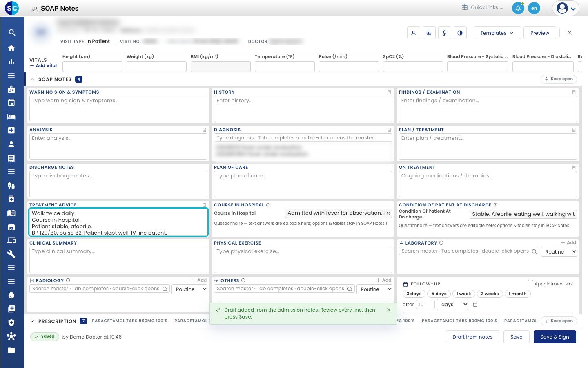Image resolution: width=588 pixels, height=368 pixels.
Task: Click the sidebar search magnifier icon
Action: point(12,33)
